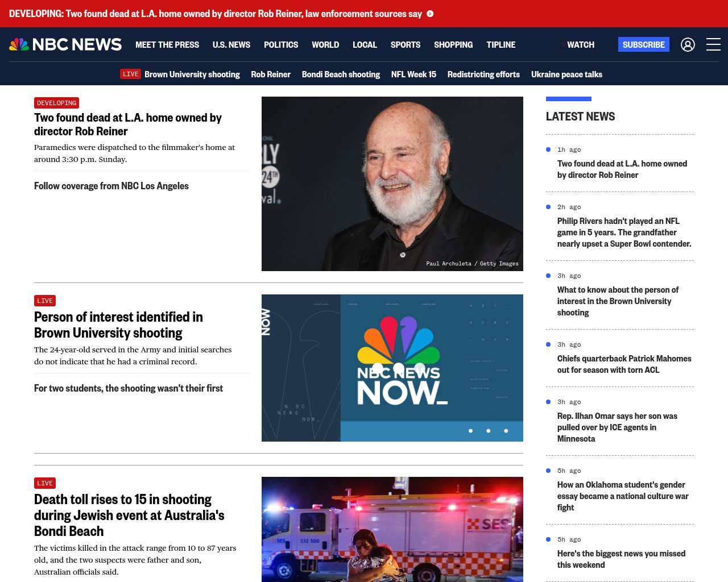Open the Meet the Press menu item
Image resolution: width=728 pixels, height=582 pixels.
tap(167, 44)
